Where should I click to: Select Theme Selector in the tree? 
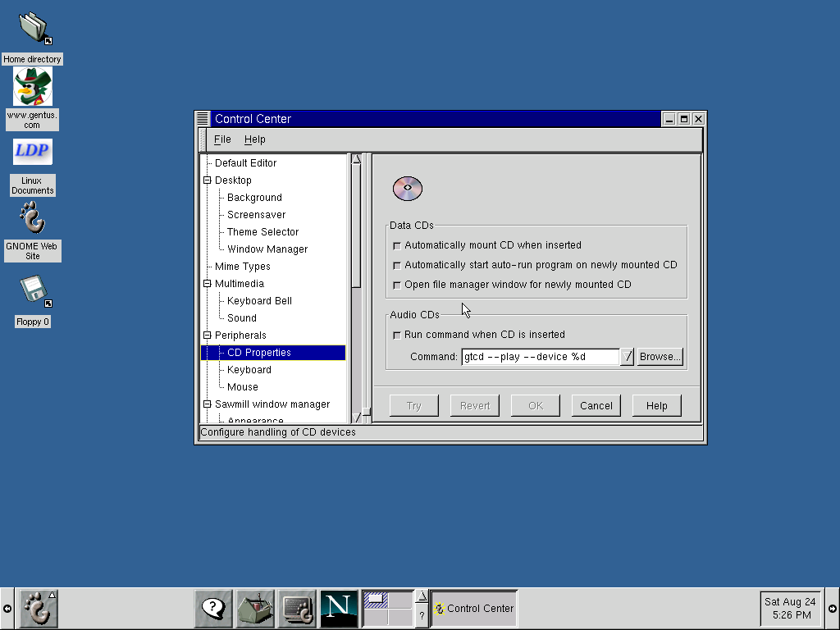[x=262, y=232]
